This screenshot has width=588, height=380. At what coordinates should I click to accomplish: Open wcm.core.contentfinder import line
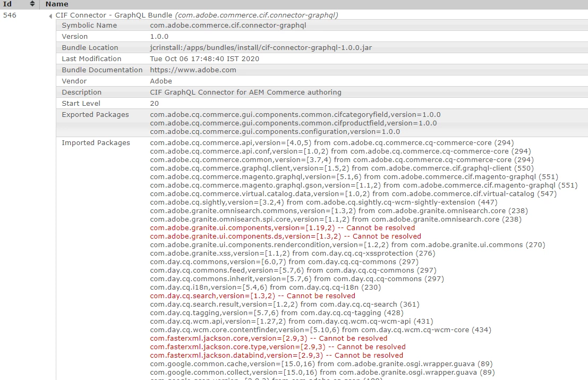tap(321, 330)
